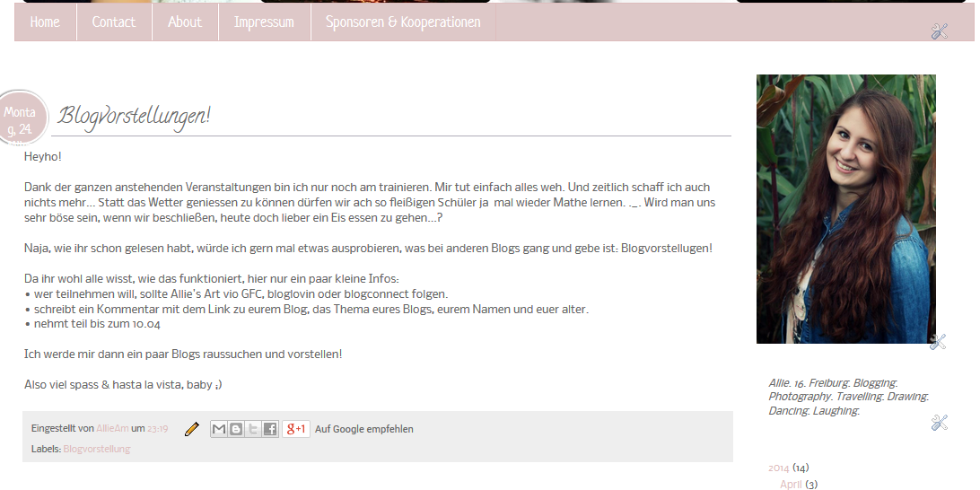Share post via Gmail email icon
This screenshot has height=490, width=980.
(219, 429)
